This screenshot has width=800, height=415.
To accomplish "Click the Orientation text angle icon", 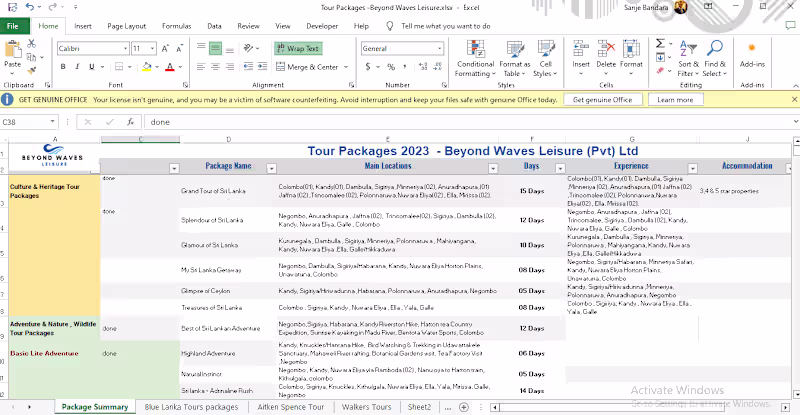I will 248,48.
